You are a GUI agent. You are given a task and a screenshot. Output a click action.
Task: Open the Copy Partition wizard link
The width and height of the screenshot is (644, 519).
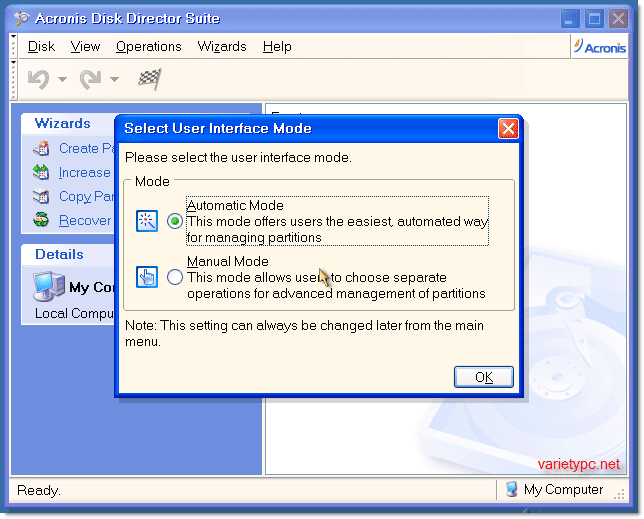[x=87, y=196]
